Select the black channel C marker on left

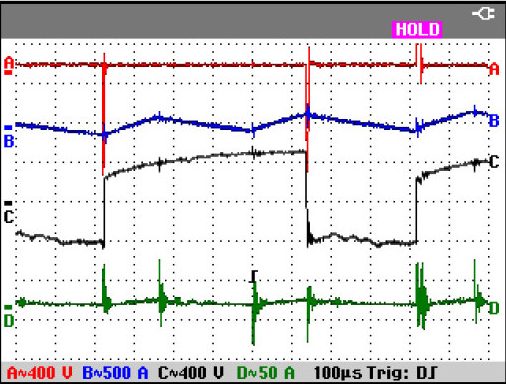[x=9, y=212]
